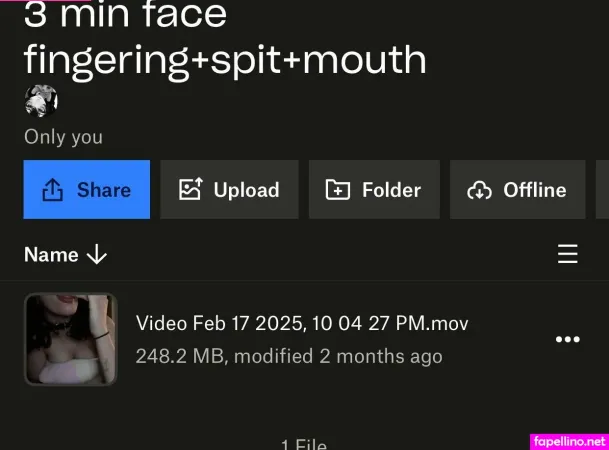The image size is (609, 450).
Task: Click the new folder plus icon
Action: [338, 190]
